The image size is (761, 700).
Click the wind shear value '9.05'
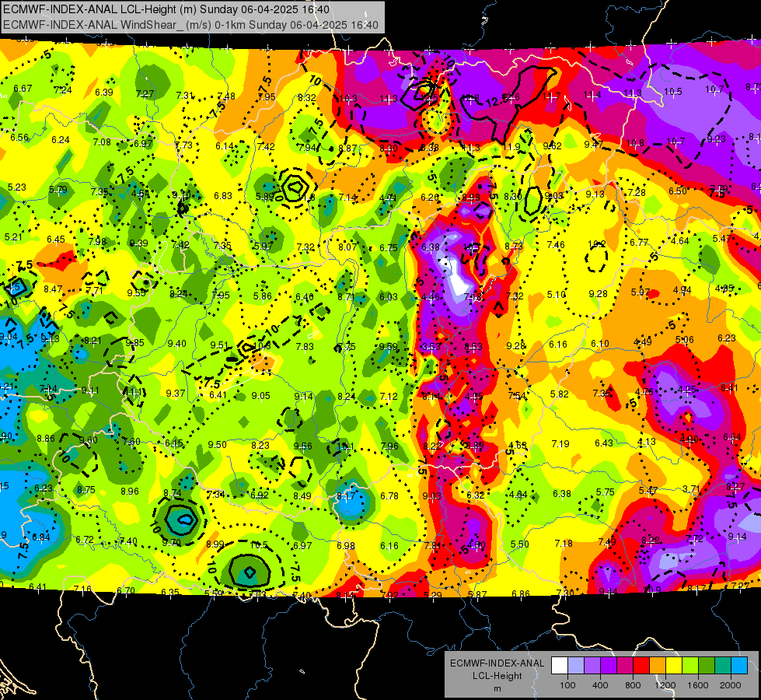point(260,395)
